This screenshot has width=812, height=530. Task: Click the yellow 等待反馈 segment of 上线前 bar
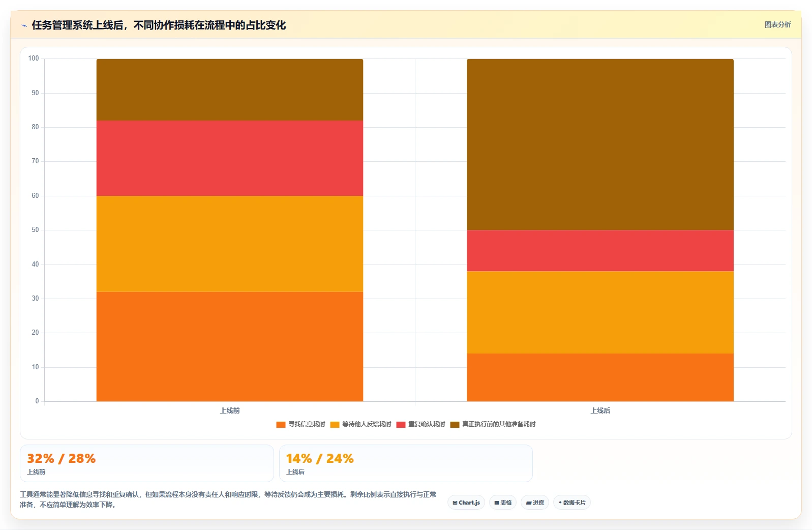pos(230,244)
